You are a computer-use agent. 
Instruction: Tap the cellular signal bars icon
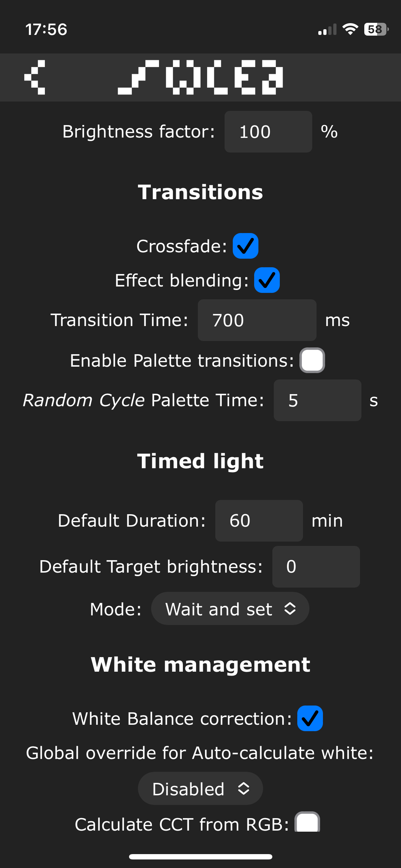[327, 30]
